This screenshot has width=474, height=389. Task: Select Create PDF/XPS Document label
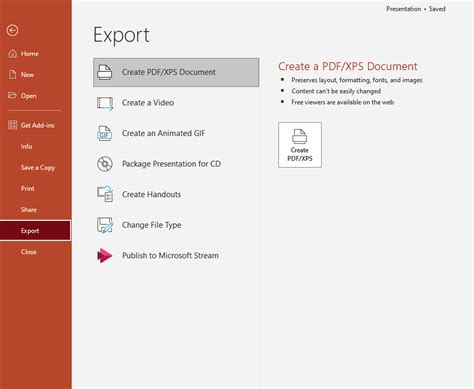click(169, 72)
